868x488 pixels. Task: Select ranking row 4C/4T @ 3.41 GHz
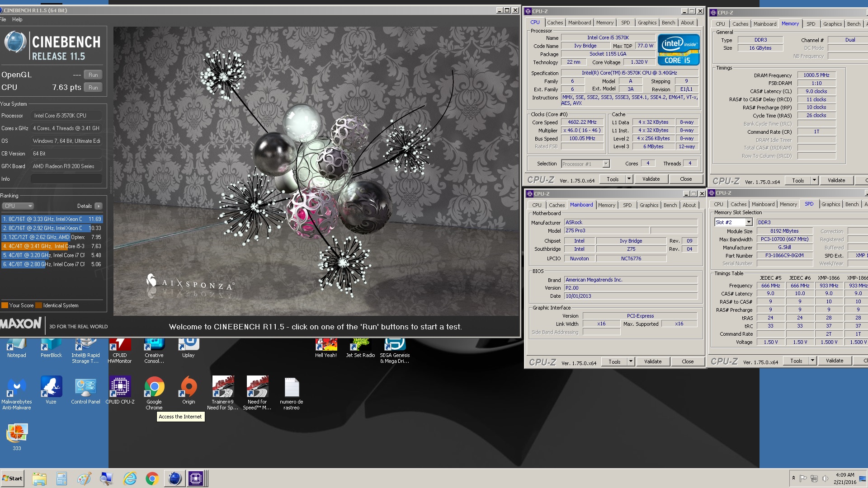point(52,246)
